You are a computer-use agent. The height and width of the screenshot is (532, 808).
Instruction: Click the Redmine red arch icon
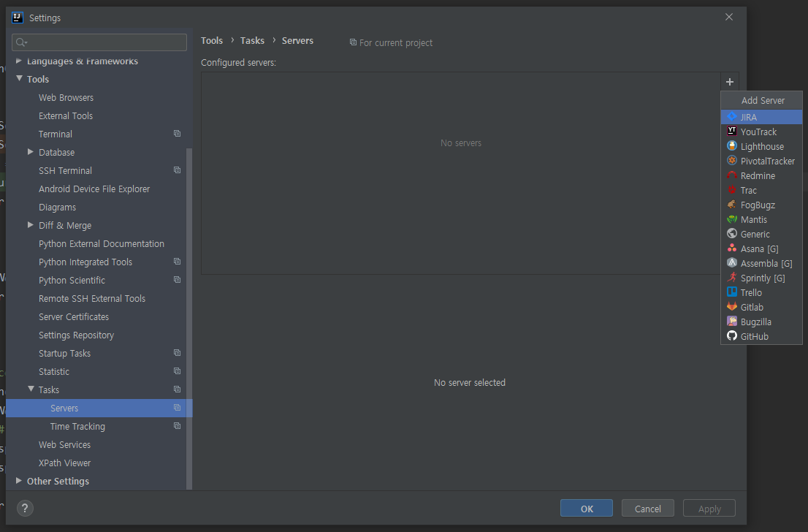click(732, 175)
